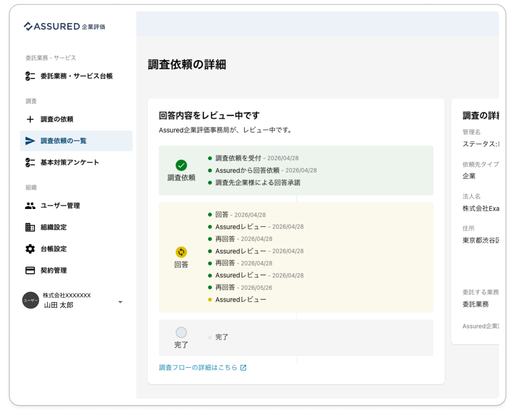Viewport: 532px width, 416px height.
Task: Click the 住所 label
Action: [x=469, y=229]
